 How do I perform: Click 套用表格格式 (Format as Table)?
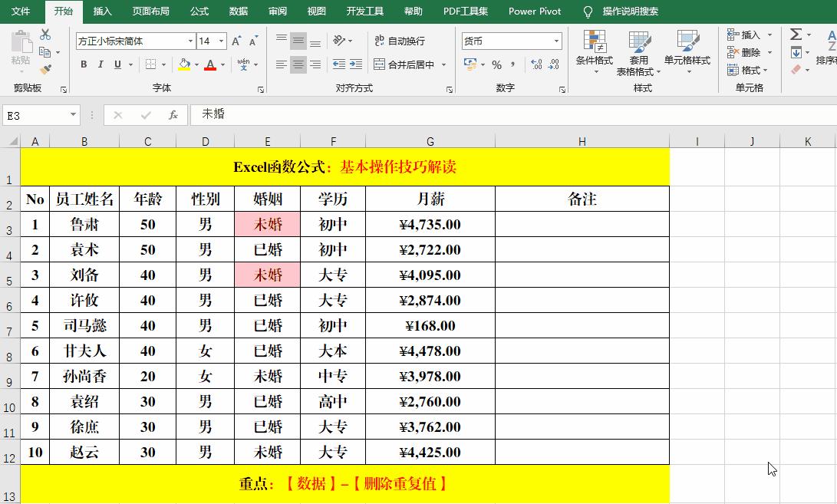tap(639, 52)
